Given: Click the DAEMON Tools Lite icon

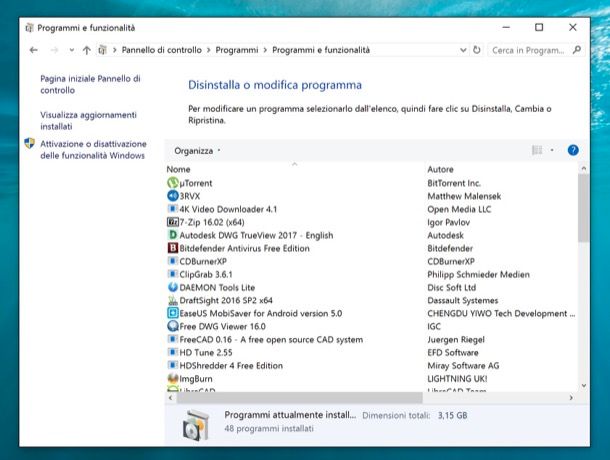Looking at the screenshot, I should coord(173,287).
